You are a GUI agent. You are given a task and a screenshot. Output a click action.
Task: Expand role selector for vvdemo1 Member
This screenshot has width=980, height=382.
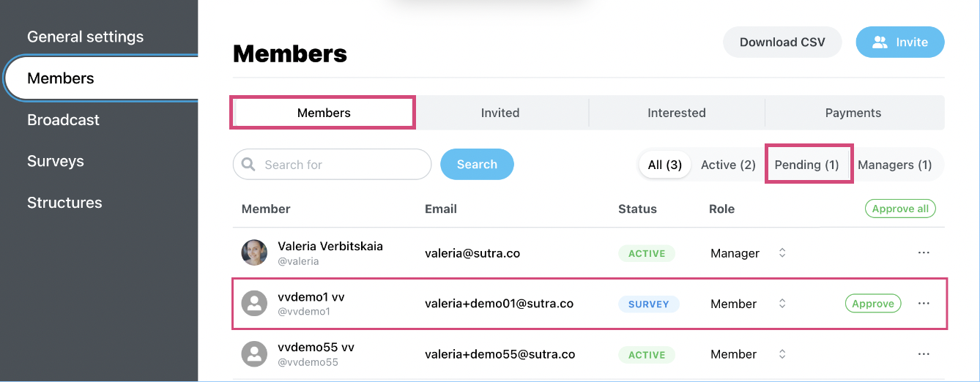click(782, 304)
